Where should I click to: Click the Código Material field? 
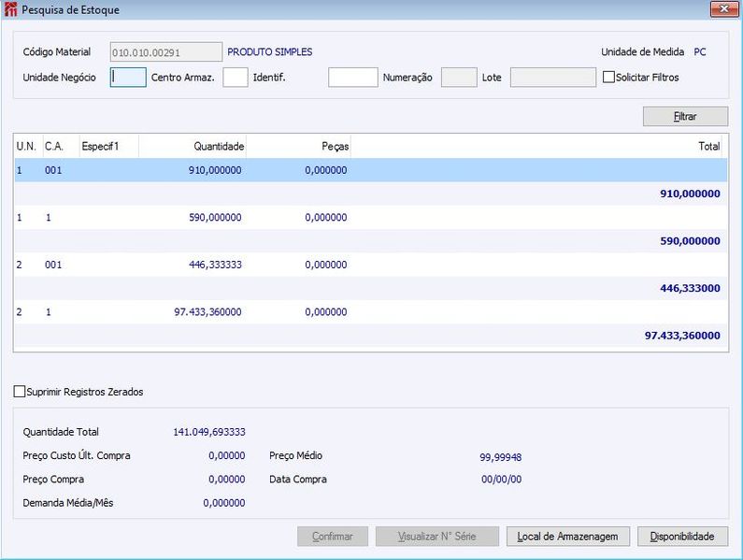166,52
